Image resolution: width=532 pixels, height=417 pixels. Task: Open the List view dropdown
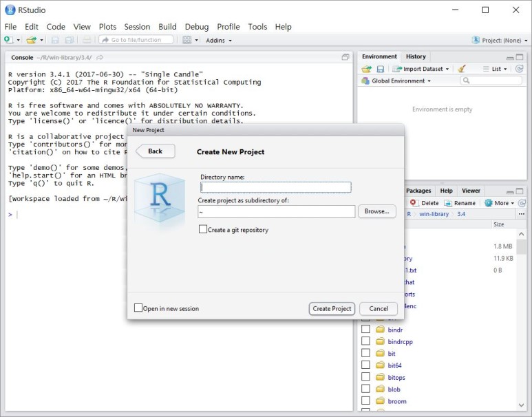(x=496, y=69)
